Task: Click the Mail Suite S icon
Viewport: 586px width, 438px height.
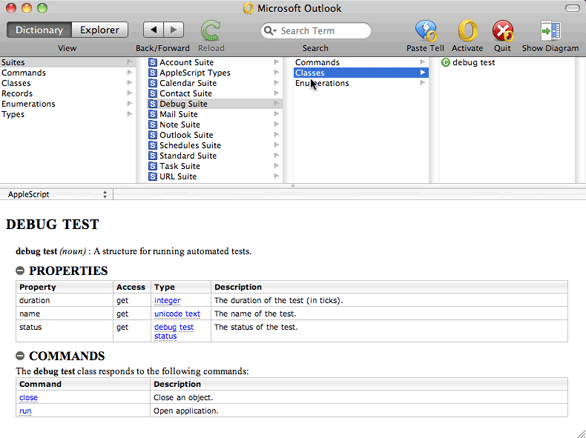Action: [152, 114]
